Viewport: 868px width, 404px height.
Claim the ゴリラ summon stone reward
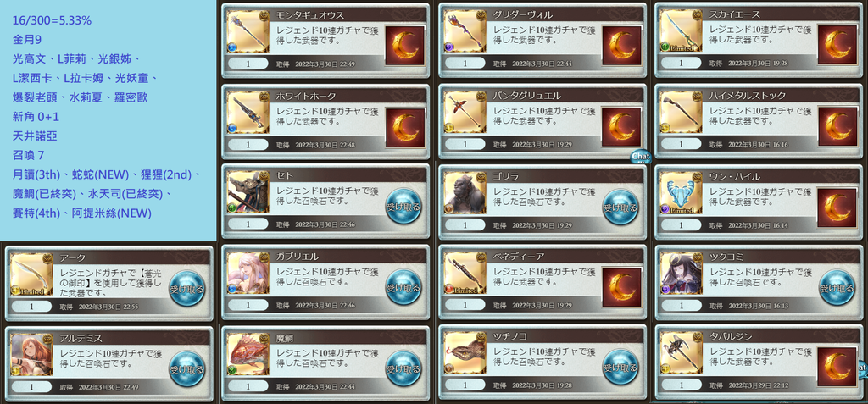pos(620,207)
